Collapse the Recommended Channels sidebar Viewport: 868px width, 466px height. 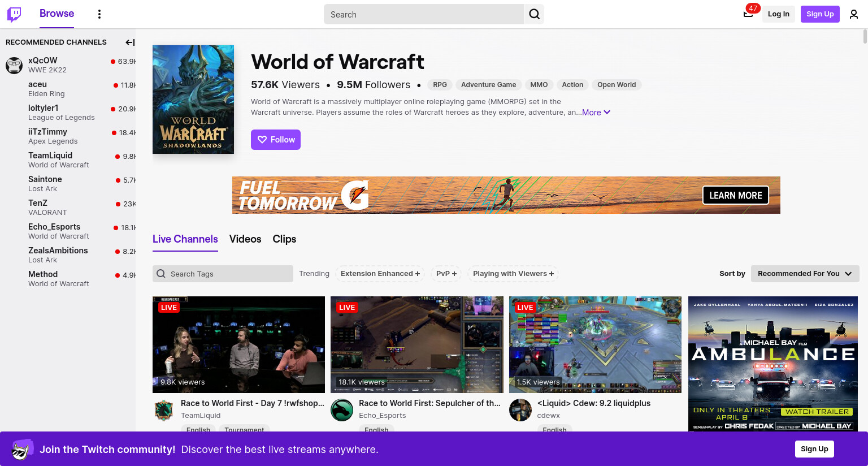(x=130, y=42)
